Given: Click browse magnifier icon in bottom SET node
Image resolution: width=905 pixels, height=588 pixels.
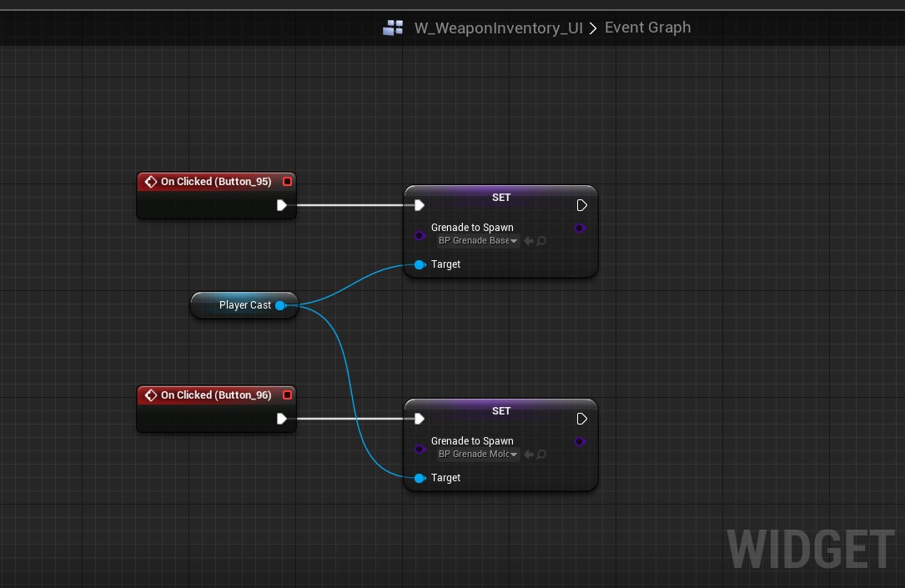Looking at the screenshot, I should click(541, 455).
